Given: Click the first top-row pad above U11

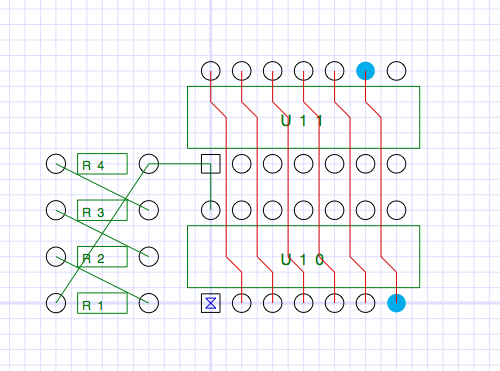Looking at the screenshot, I should (x=211, y=71).
